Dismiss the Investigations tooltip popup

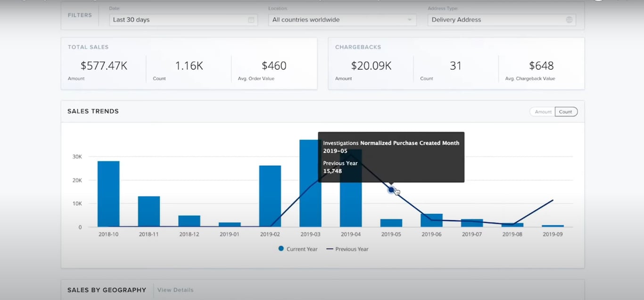click(391, 157)
